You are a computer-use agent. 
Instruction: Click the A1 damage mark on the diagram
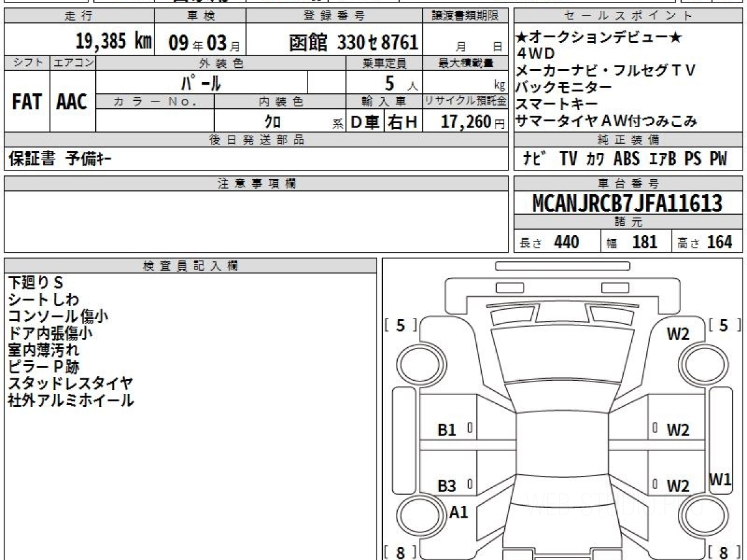pos(459,512)
